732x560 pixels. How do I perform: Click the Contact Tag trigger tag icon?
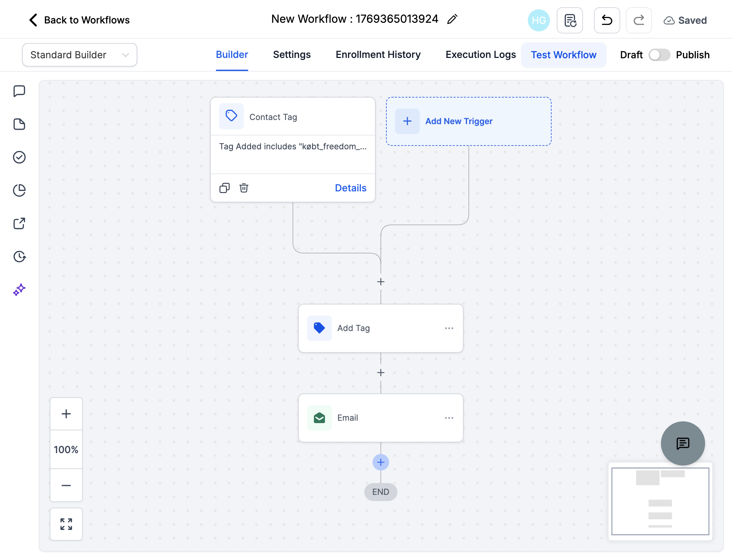231,116
